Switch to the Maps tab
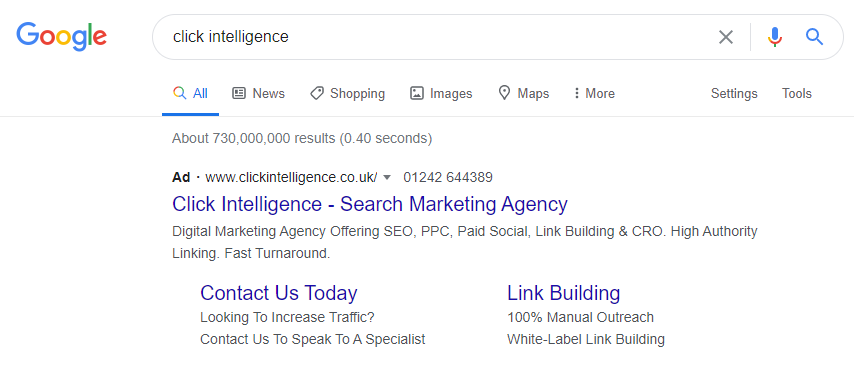The height and width of the screenshot is (371, 854). tap(524, 94)
